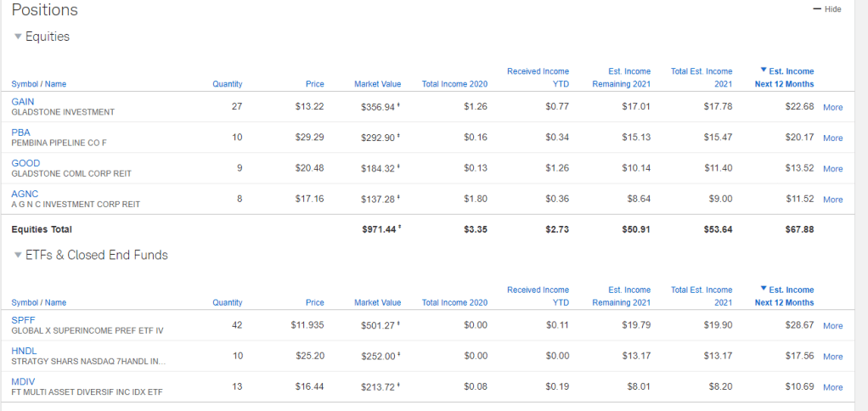Sort Equities by Est. Income Next 12 Months

tap(784, 78)
